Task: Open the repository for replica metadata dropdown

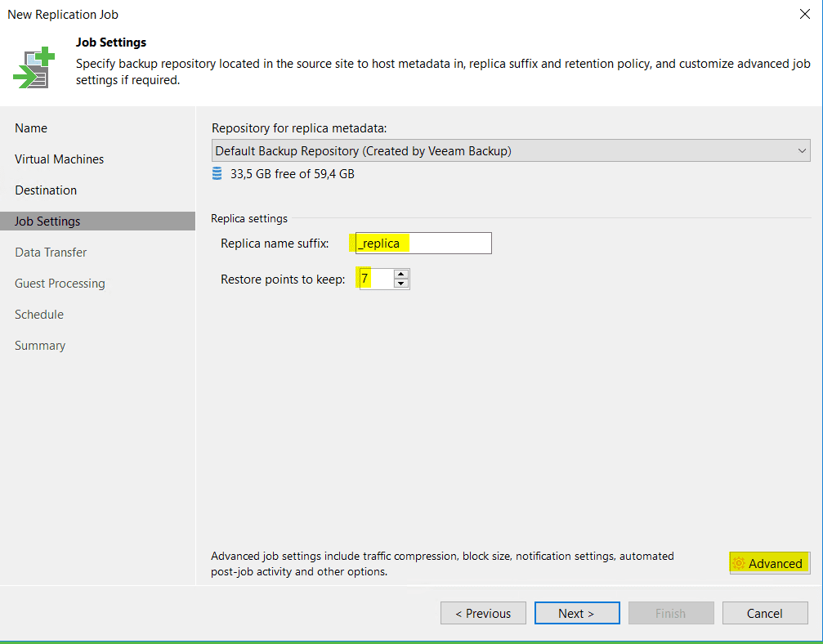Action: pos(511,150)
